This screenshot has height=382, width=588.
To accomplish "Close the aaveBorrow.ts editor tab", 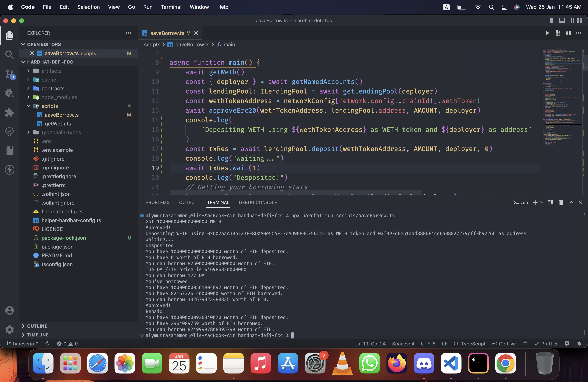I will coord(196,33).
